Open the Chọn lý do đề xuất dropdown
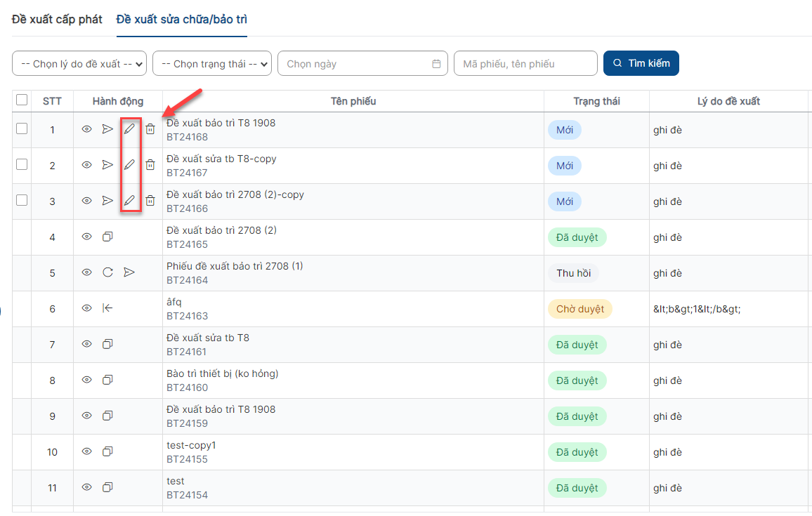The image size is (812, 516). tap(79, 64)
